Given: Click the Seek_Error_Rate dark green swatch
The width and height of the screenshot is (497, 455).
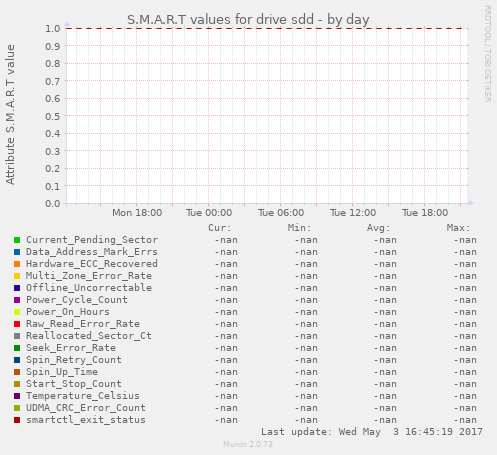Looking at the screenshot, I should (x=17, y=348).
